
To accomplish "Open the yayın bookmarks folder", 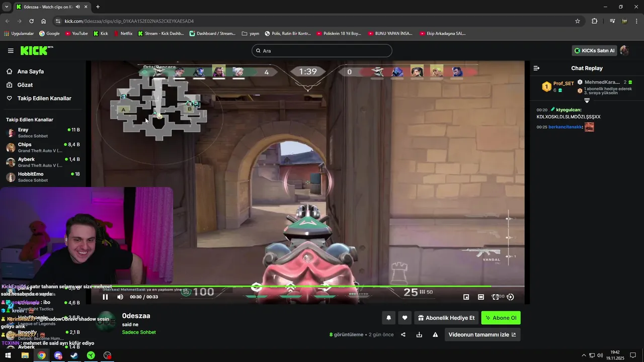I will coord(251,34).
